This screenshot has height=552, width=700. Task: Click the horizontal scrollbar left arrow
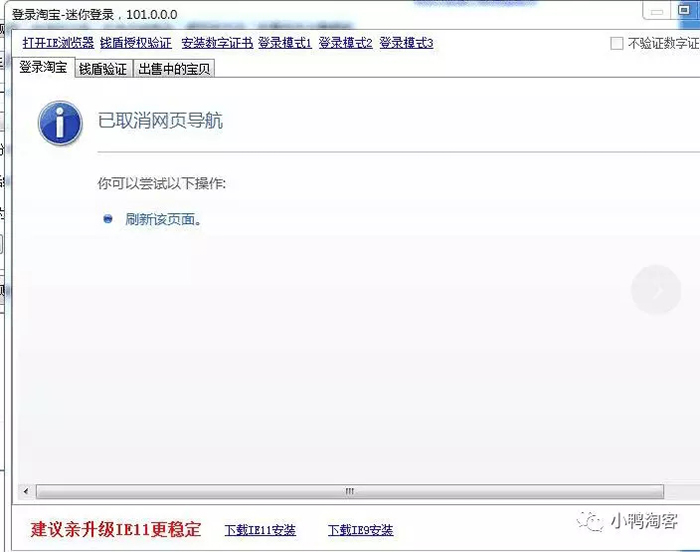coord(25,491)
